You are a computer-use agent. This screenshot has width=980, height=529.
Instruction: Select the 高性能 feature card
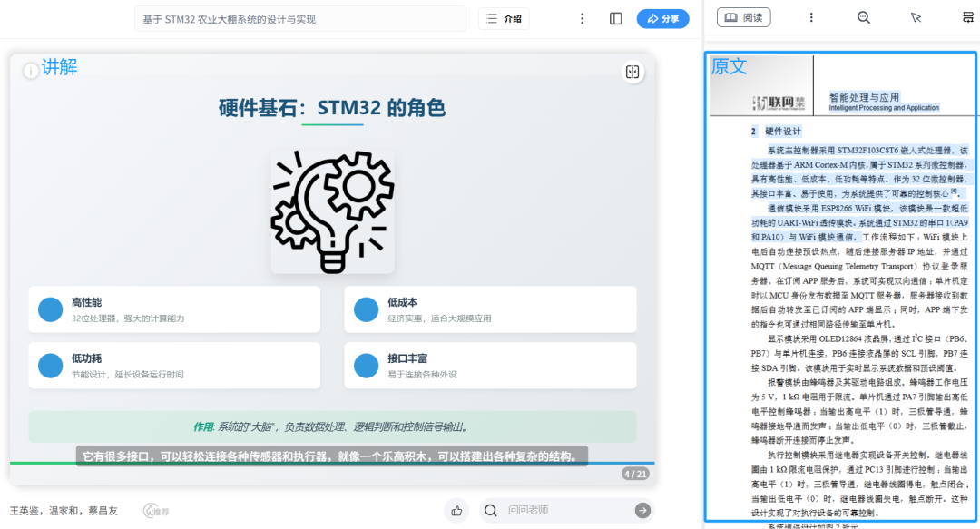click(174, 309)
